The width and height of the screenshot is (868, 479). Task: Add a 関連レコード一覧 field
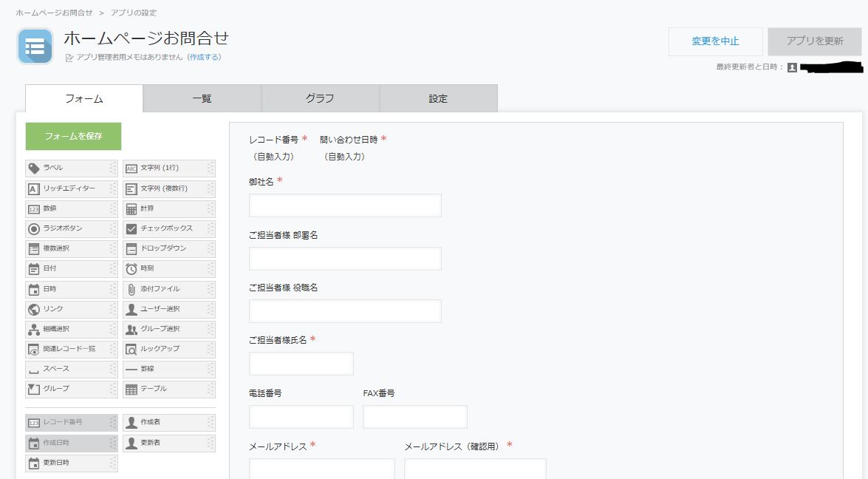click(x=70, y=349)
